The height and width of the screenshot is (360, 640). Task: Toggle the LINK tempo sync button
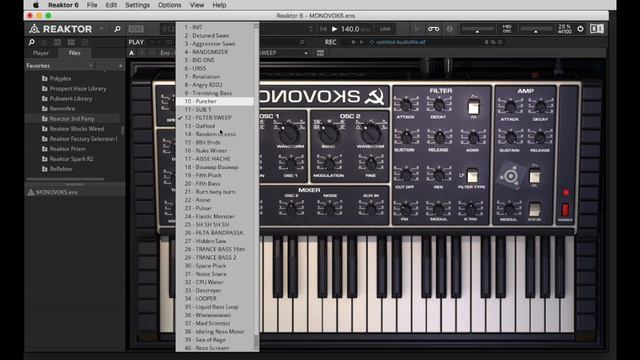click(385, 29)
